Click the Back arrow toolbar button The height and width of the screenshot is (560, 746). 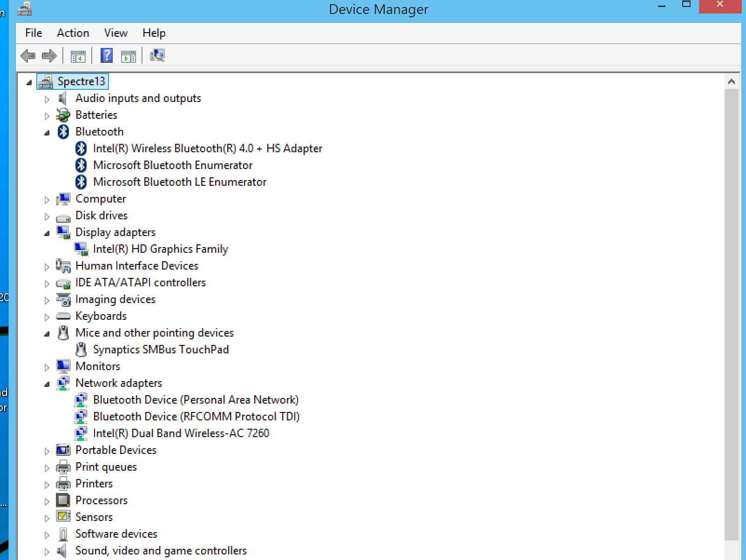[x=28, y=56]
